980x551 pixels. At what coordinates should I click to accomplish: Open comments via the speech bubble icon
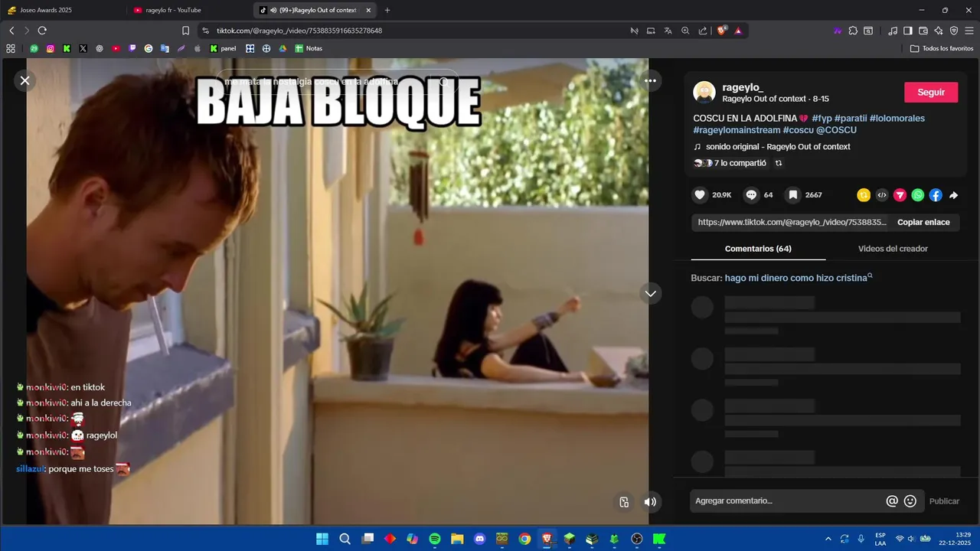click(x=751, y=195)
